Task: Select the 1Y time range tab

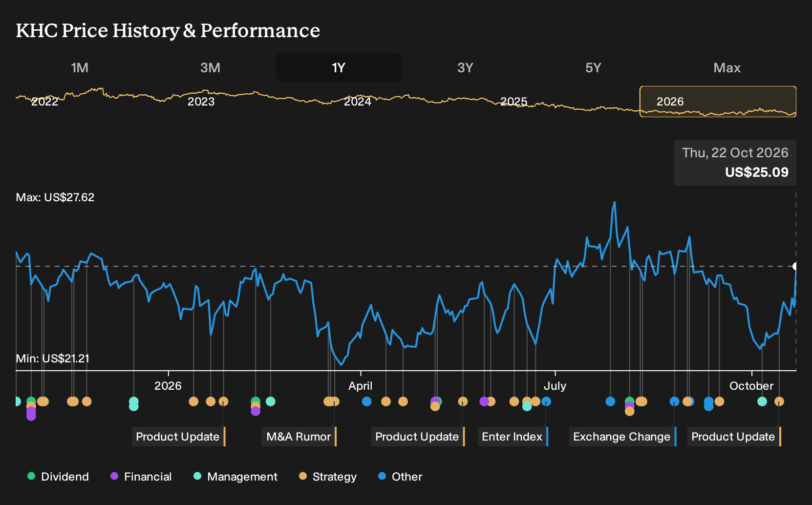Action: [x=339, y=67]
